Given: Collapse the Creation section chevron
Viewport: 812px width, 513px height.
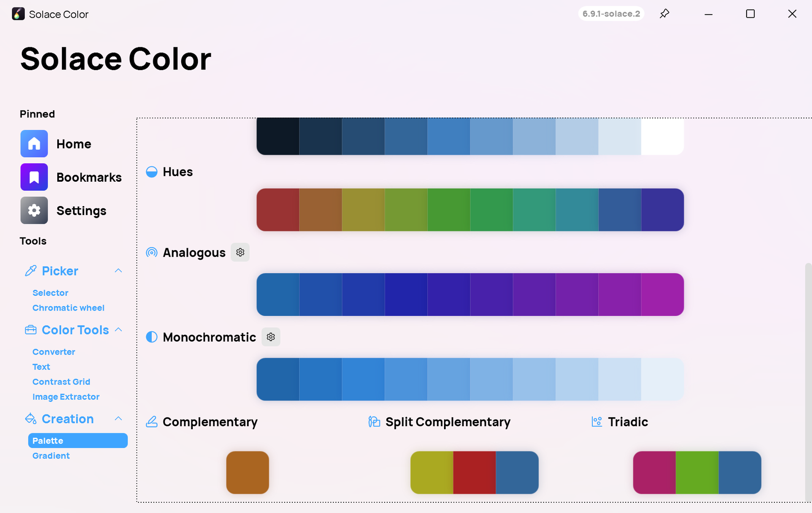Looking at the screenshot, I should coord(118,419).
